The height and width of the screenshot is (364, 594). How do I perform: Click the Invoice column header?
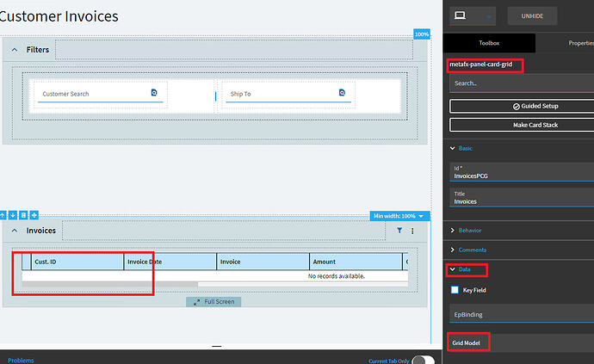point(263,262)
